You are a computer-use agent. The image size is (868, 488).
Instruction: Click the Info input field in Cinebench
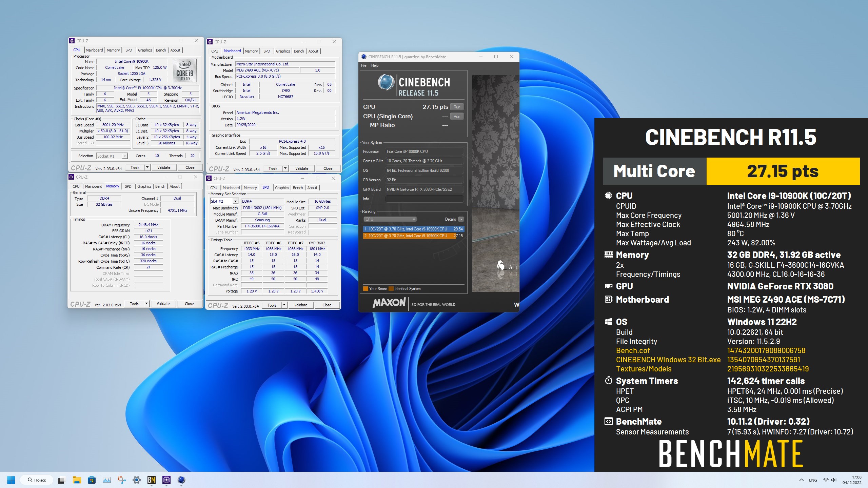click(x=424, y=199)
